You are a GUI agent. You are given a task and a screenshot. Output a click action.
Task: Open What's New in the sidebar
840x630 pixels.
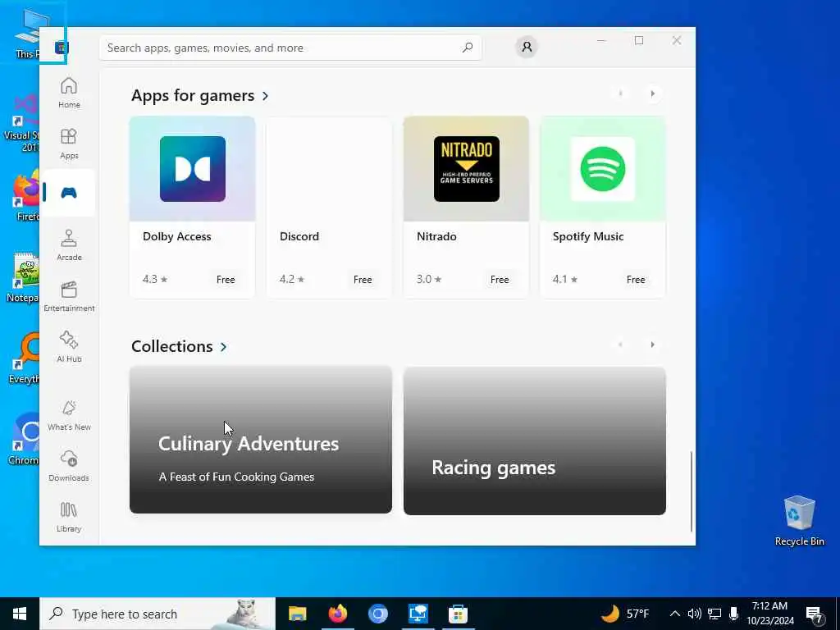click(69, 414)
